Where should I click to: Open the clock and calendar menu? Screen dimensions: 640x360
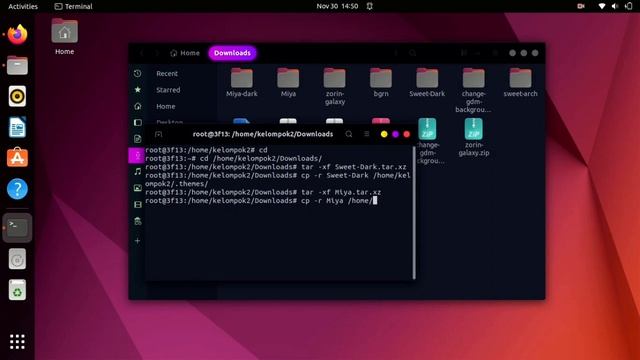pos(337,6)
